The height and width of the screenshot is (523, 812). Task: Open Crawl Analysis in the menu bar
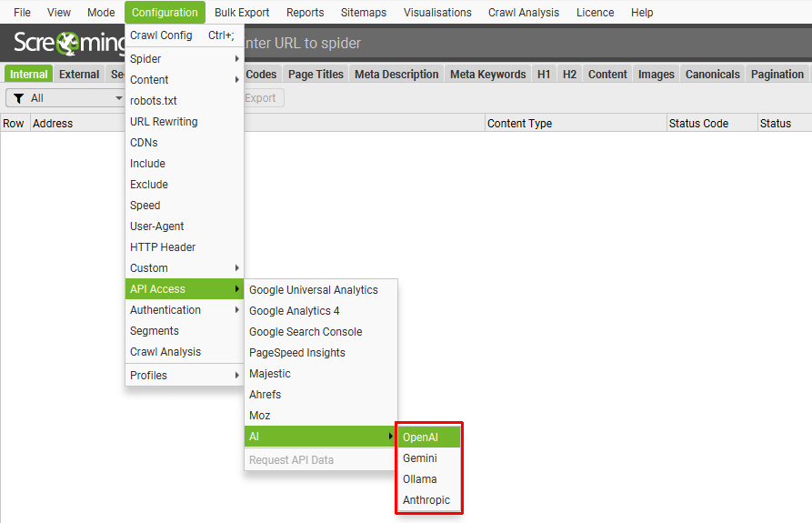tap(524, 13)
